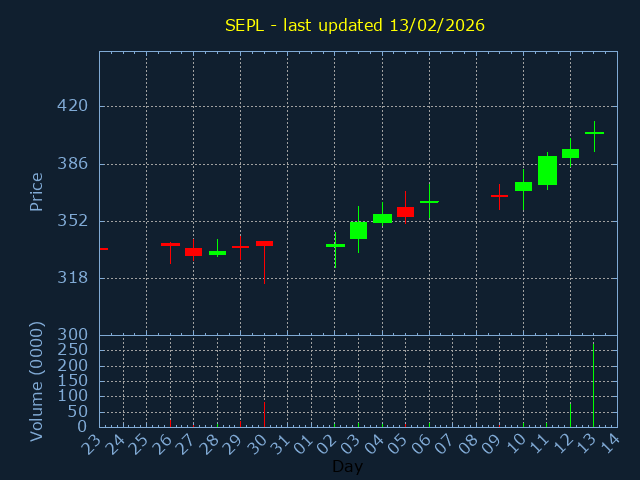Click the chart title 'SEPL - last updated 13/02/2026'
The image size is (640, 480).
pyautogui.click(x=354, y=25)
